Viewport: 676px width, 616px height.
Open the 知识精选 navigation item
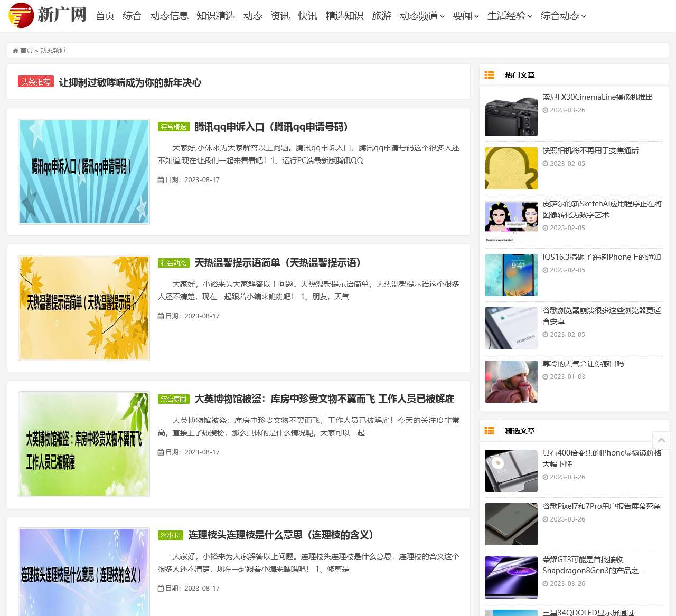[x=215, y=16]
